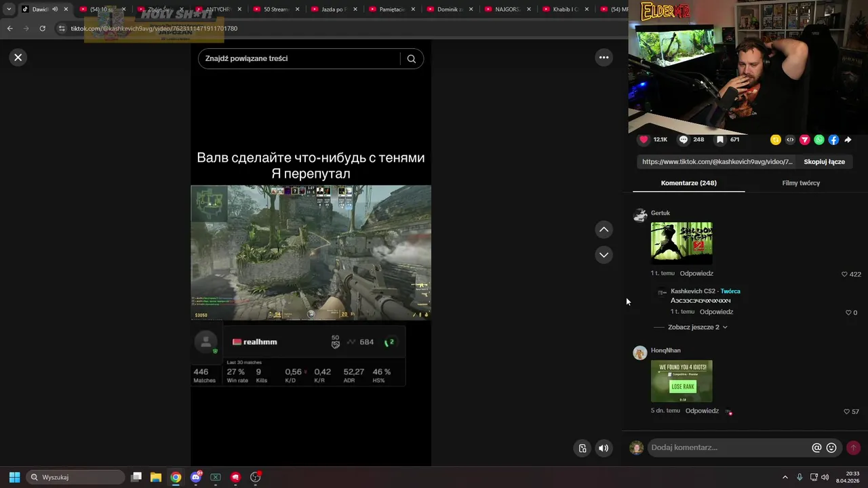Close the TikTok video viewer
Viewport: 868px width, 488px height.
pos(18,58)
